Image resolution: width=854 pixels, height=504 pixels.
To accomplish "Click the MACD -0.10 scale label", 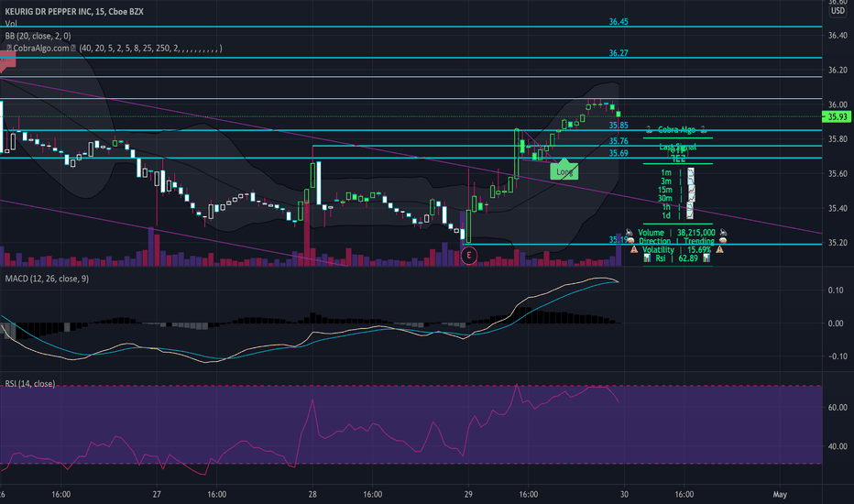I will tap(835, 356).
